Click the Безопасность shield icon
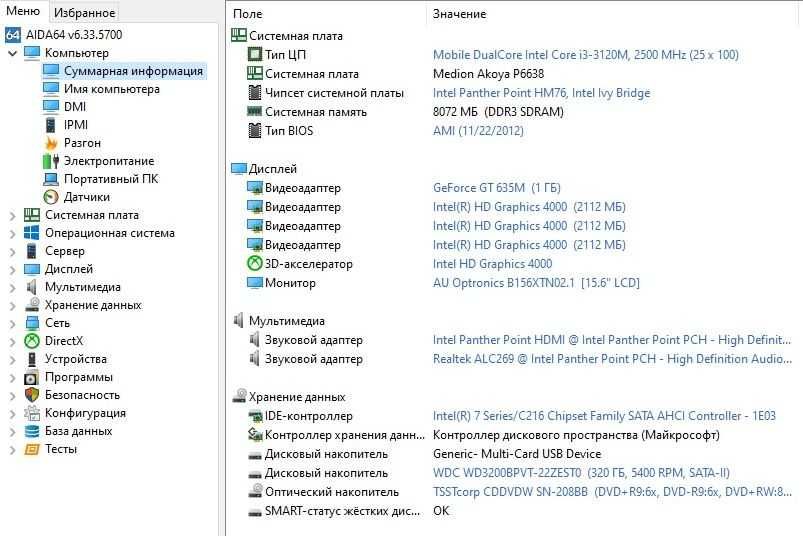This screenshot has height=536, width=803. 32,395
